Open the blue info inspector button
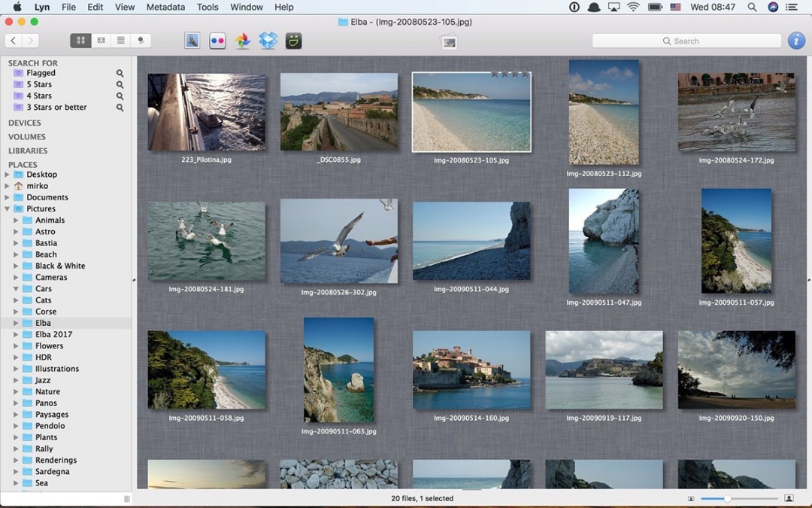This screenshot has width=812, height=508. [x=796, y=41]
